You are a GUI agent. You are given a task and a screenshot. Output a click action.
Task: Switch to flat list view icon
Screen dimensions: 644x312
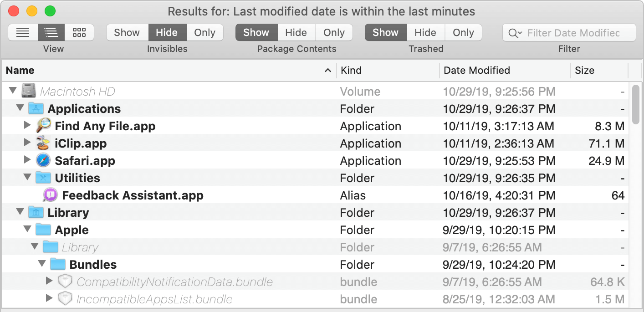(x=23, y=32)
